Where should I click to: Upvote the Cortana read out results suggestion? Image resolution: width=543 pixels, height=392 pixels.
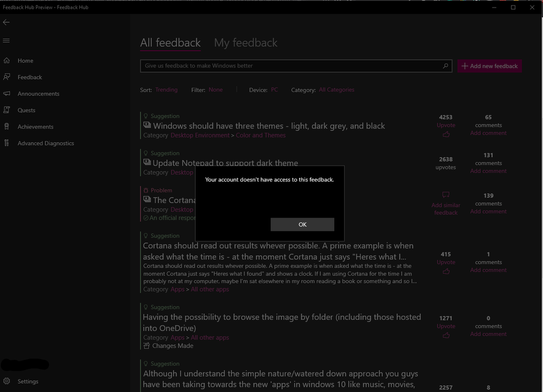(x=446, y=262)
